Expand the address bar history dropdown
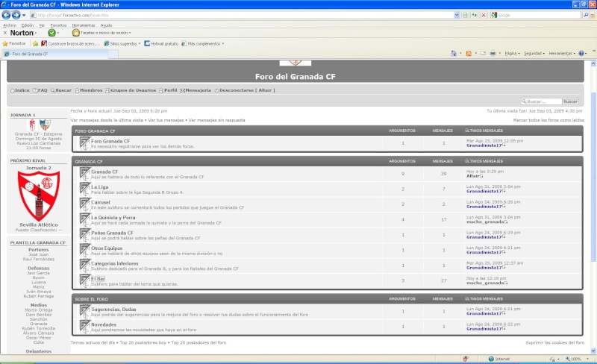597x364 pixels. [x=457, y=15]
